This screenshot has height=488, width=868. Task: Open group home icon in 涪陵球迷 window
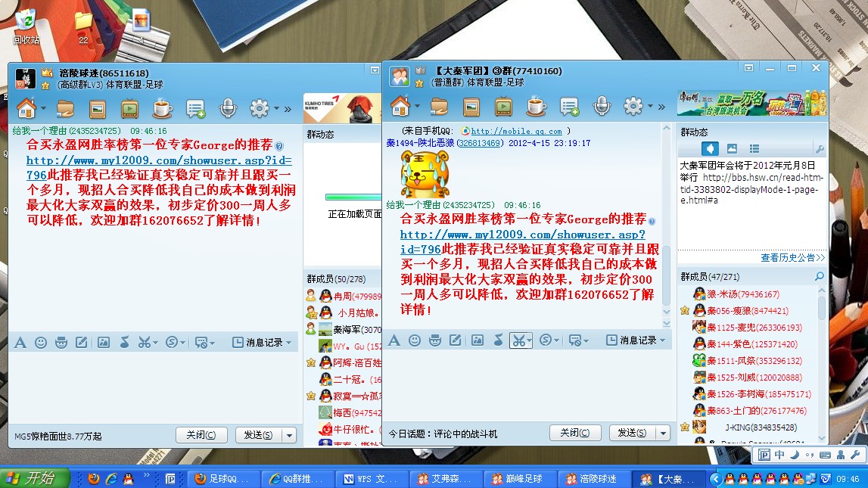[x=26, y=108]
